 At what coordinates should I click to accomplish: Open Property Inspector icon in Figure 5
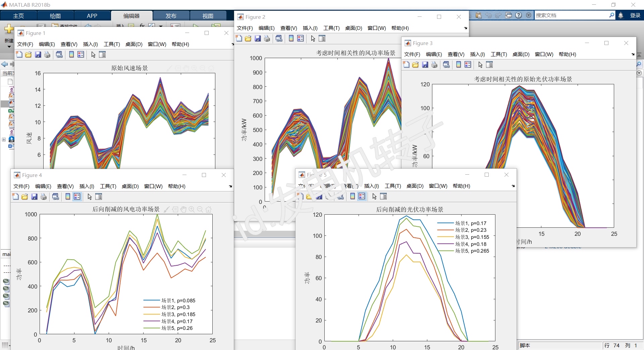pos(383,196)
